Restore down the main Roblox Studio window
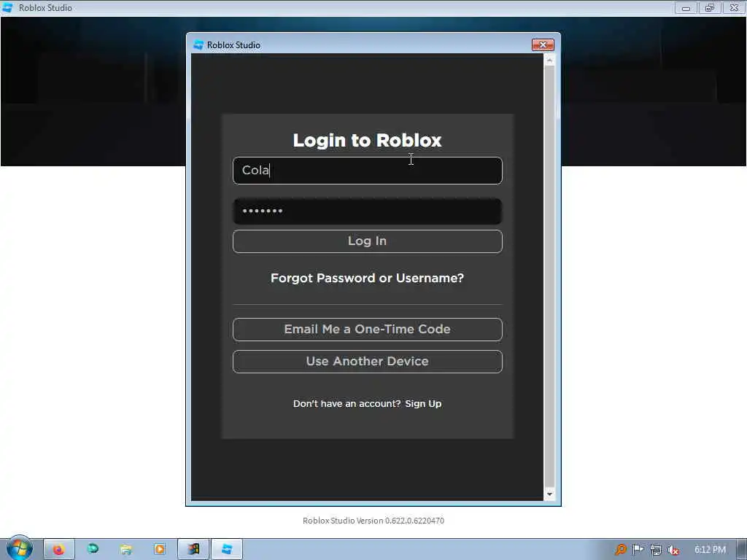The image size is (747, 560). coord(710,7)
